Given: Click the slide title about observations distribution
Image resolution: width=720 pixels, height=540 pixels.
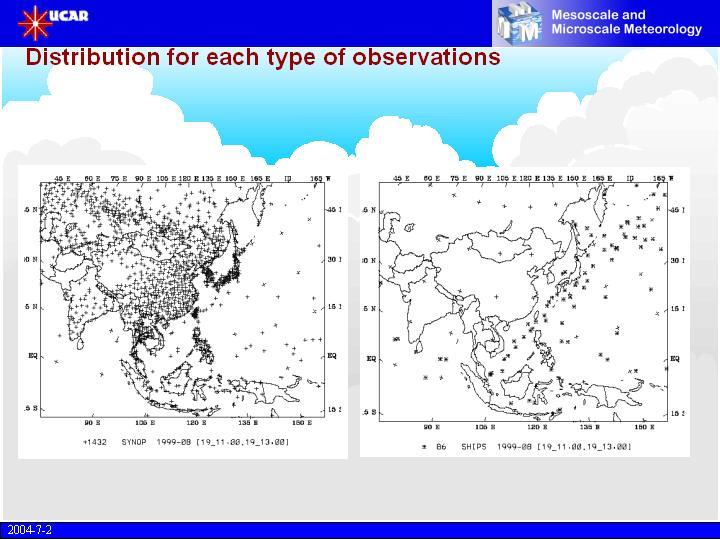Looking at the screenshot, I should [x=263, y=57].
